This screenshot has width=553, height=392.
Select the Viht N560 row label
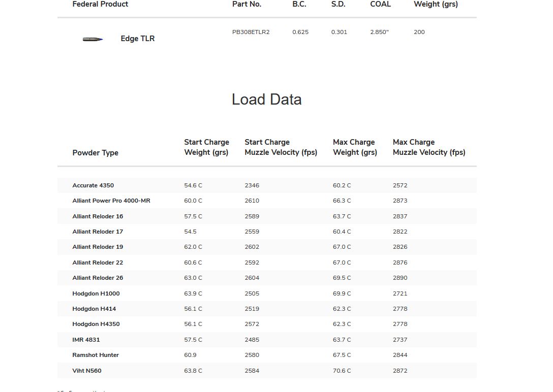coord(87,371)
